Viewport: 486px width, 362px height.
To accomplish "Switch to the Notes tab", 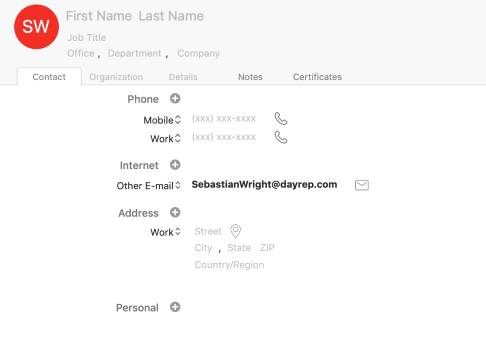I will click(x=250, y=77).
